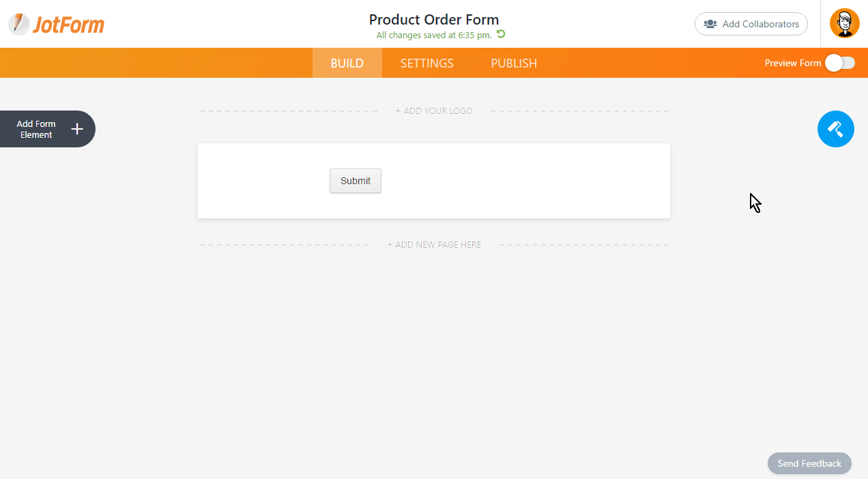Open the SETTINGS tab
This screenshot has width=868, height=479.
[427, 63]
